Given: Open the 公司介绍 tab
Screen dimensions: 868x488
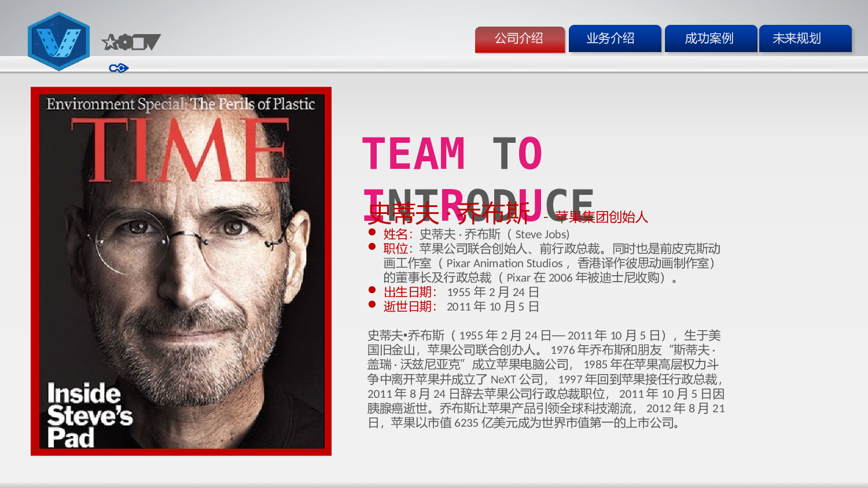Looking at the screenshot, I should (x=520, y=39).
